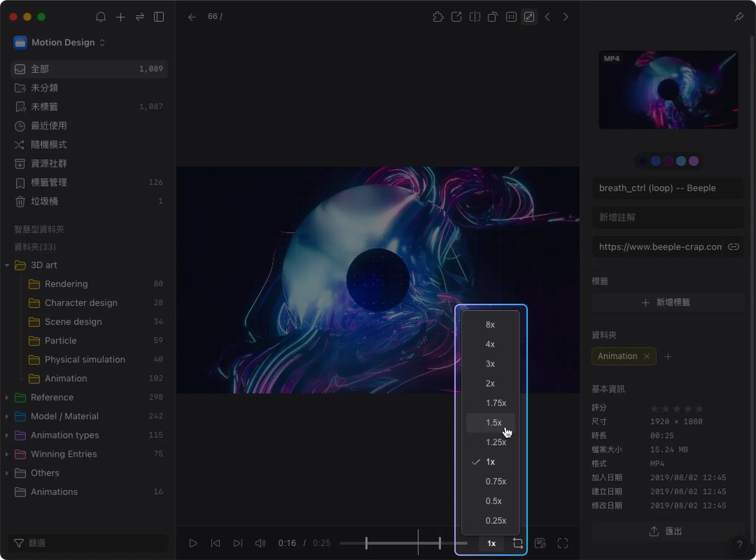Click 新增標籤 add tag button
756x560 pixels.
pyautogui.click(x=668, y=303)
